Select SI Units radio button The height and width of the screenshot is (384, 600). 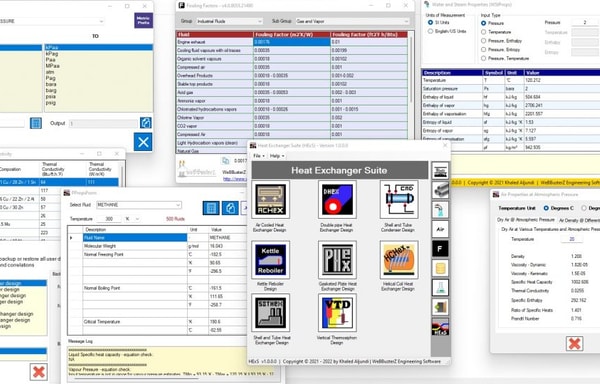(x=430, y=23)
